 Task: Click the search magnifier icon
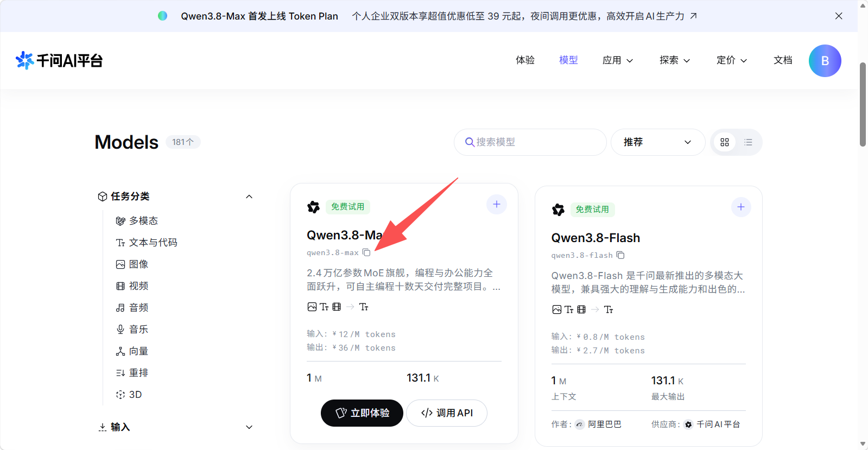[x=470, y=142]
